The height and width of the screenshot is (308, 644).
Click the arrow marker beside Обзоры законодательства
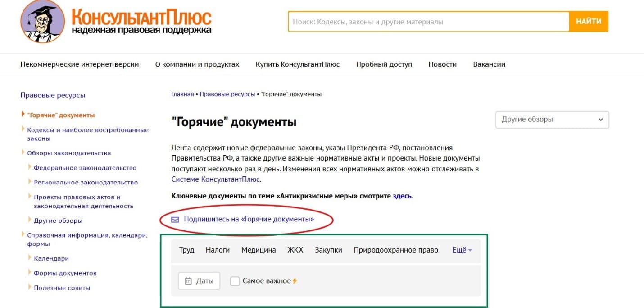tap(23, 152)
